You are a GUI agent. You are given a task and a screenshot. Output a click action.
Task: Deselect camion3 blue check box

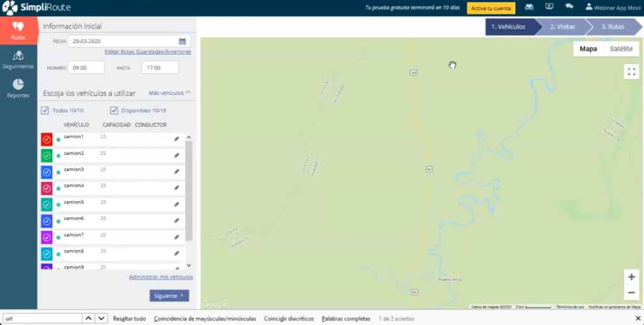[x=47, y=172]
